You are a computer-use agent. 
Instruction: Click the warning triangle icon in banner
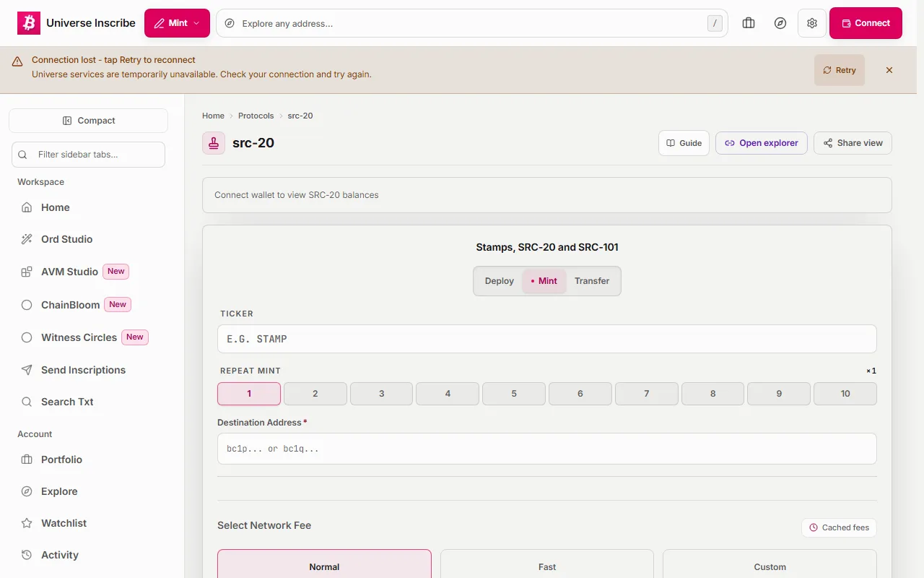pyautogui.click(x=17, y=62)
